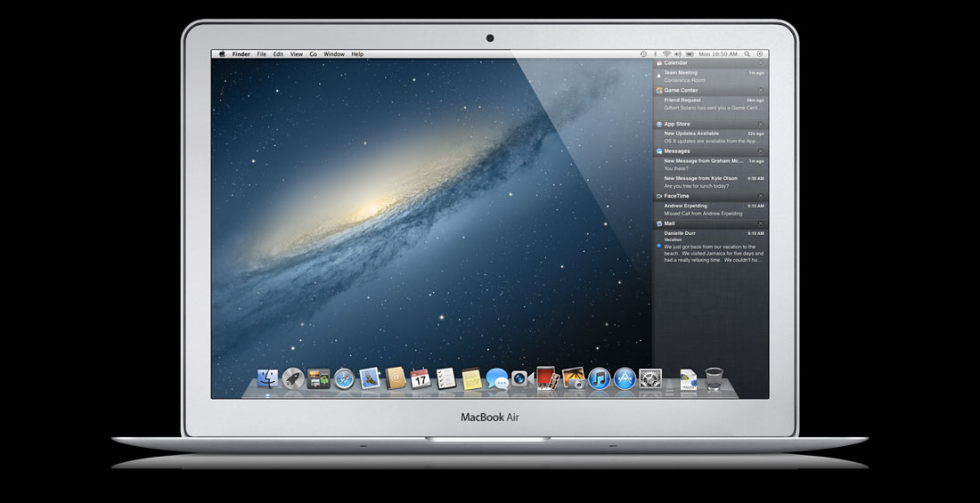Open Photo Booth icon

[x=547, y=378]
